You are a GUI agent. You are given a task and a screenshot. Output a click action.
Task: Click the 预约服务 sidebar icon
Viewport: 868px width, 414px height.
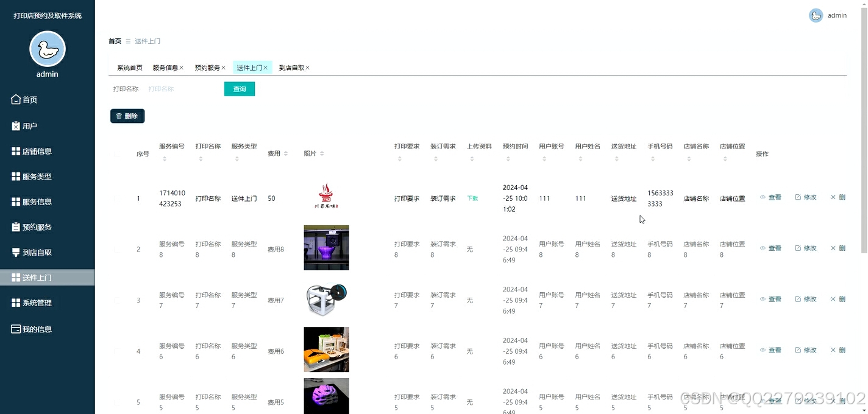(15, 226)
